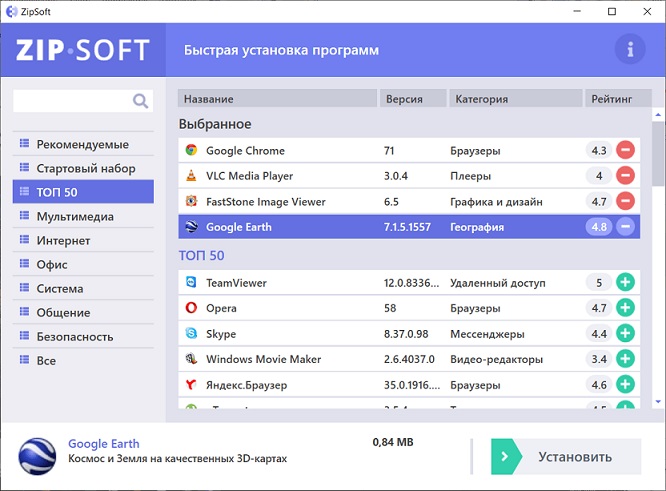Image resolution: width=666 pixels, height=491 pixels.
Task: Click the FastStone Image Viewer icon
Action: coord(191,201)
